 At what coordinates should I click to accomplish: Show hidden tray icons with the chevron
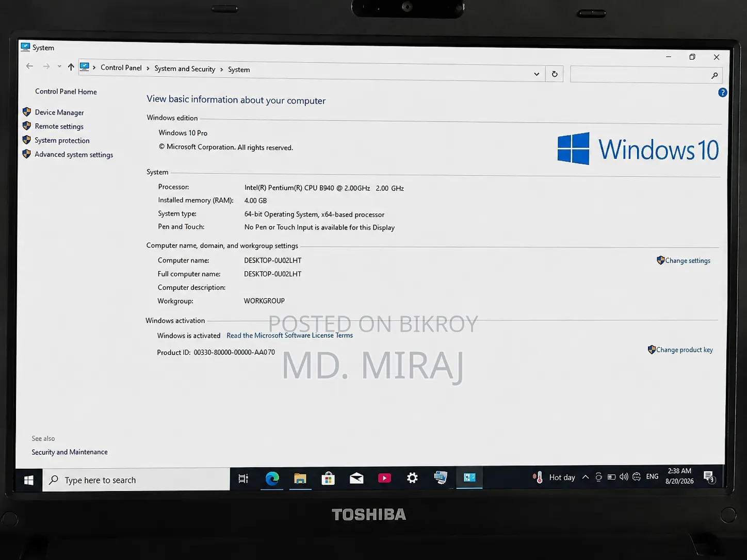click(x=586, y=477)
